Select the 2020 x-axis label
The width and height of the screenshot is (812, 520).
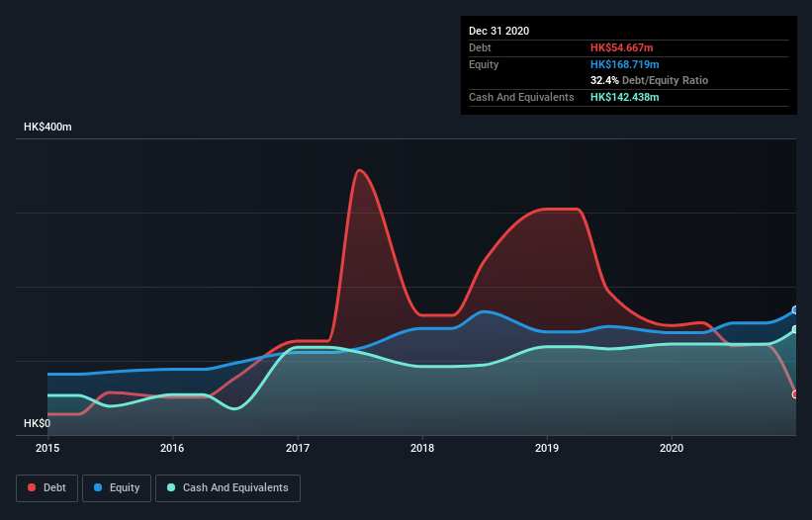click(x=672, y=448)
